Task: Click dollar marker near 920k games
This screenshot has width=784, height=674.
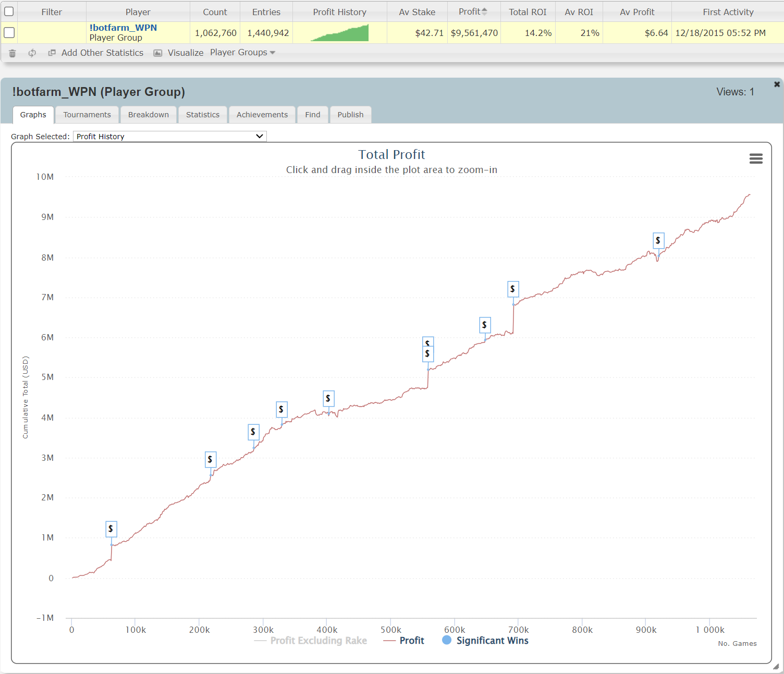Action: point(658,240)
